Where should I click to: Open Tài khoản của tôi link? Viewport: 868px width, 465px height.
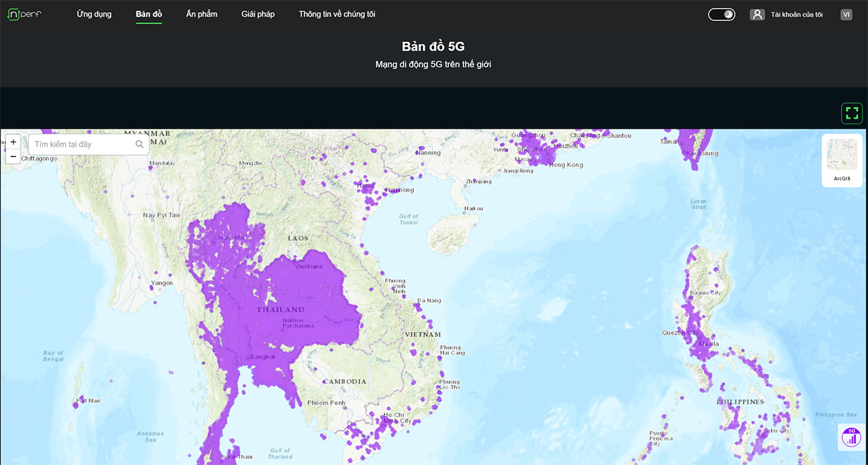796,14
